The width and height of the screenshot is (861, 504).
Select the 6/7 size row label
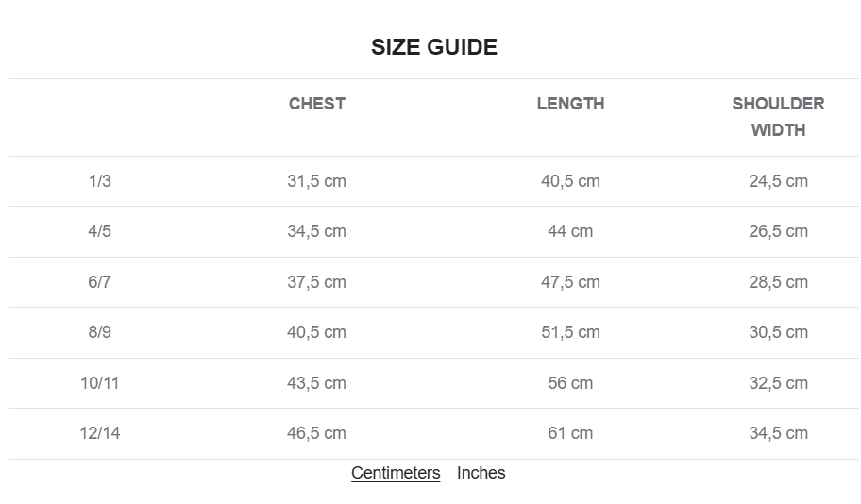point(99,282)
